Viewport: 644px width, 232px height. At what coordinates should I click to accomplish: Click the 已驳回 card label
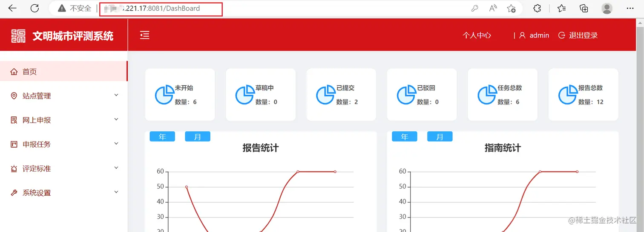426,88
